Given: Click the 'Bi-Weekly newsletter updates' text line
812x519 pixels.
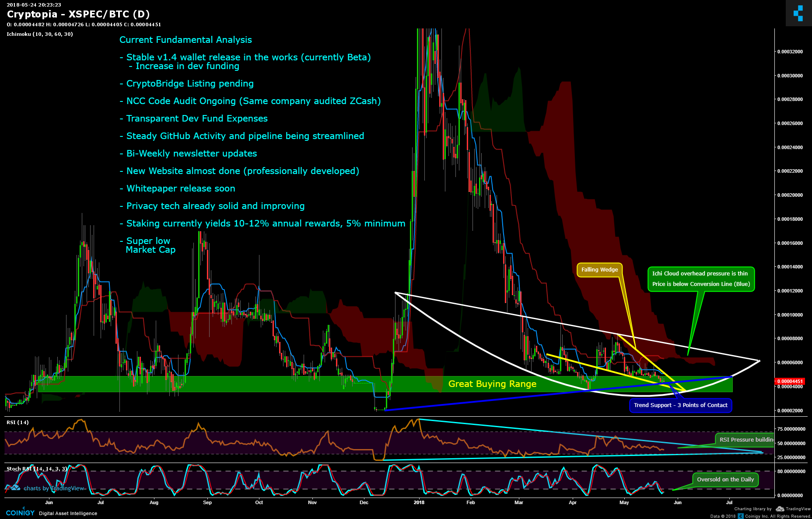Looking at the screenshot, I should (x=188, y=153).
